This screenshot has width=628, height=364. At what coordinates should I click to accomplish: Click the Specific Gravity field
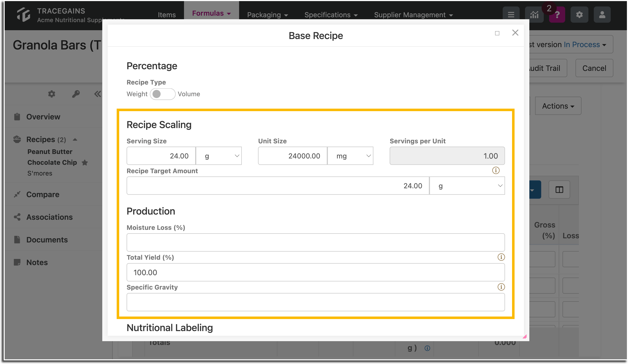click(316, 302)
